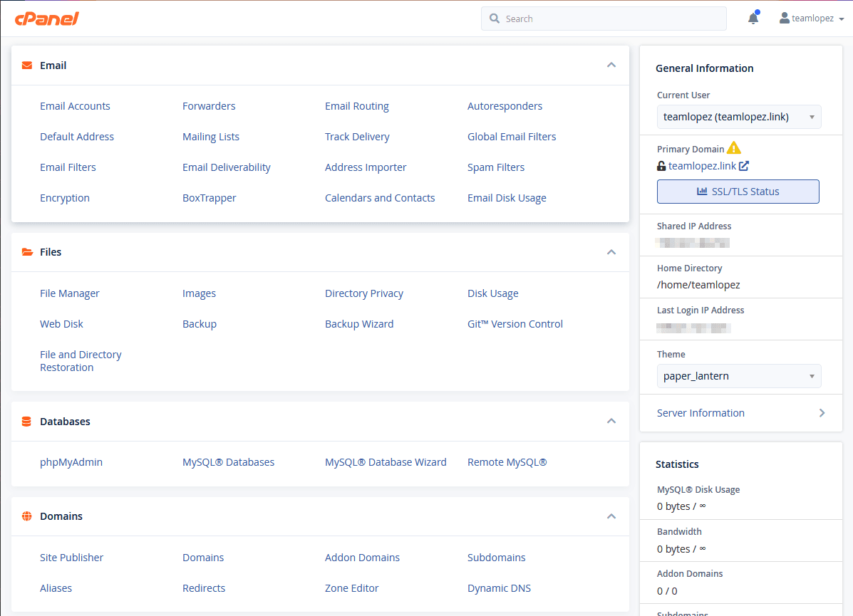Open Track Delivery

click(x=357, y=137)
